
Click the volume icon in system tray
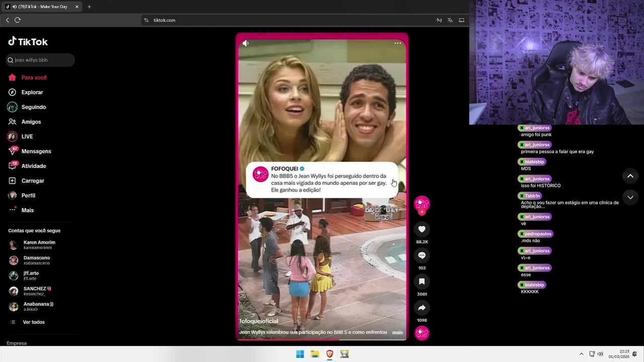point(600,354)
